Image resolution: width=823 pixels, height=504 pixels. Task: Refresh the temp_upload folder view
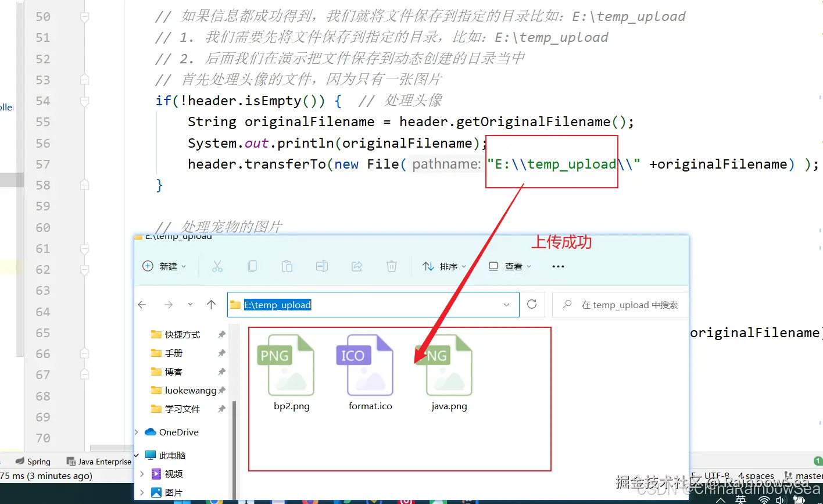(532, 305)
